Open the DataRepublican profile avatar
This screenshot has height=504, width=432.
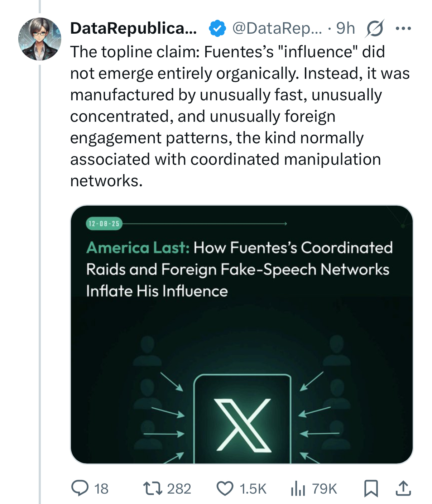click(x=40, y=39)
